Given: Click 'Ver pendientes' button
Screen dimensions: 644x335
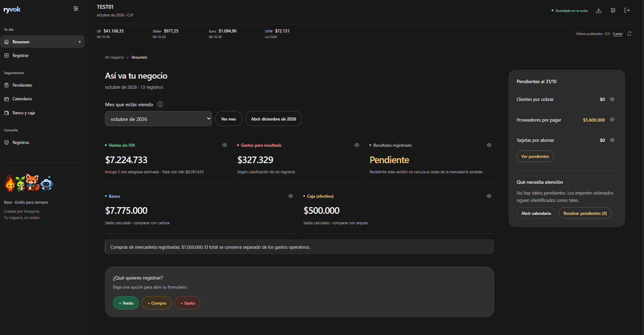Looking at the screenshot, I should click(535, 156).
